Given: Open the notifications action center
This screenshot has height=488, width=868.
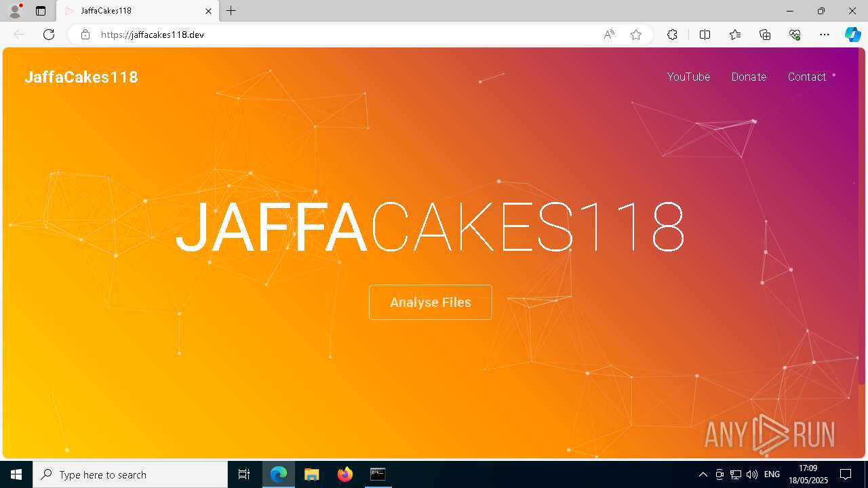Looking at the screenshot, I should pyautogui.click(x=846, y=474).
